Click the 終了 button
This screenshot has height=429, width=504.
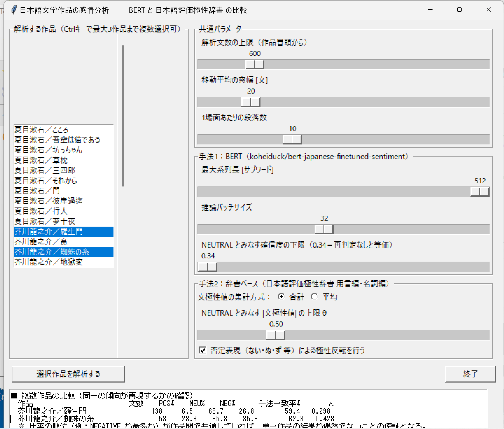coord(470,374)
